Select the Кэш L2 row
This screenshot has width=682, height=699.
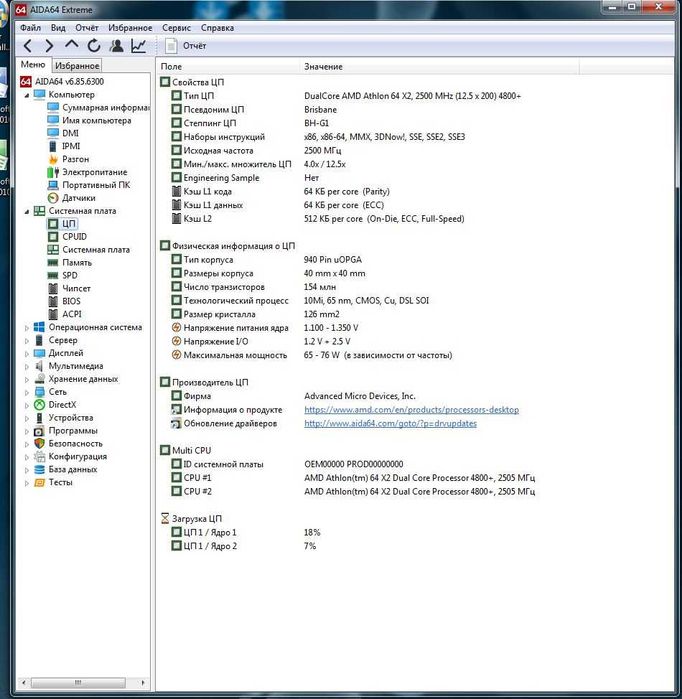318,219
